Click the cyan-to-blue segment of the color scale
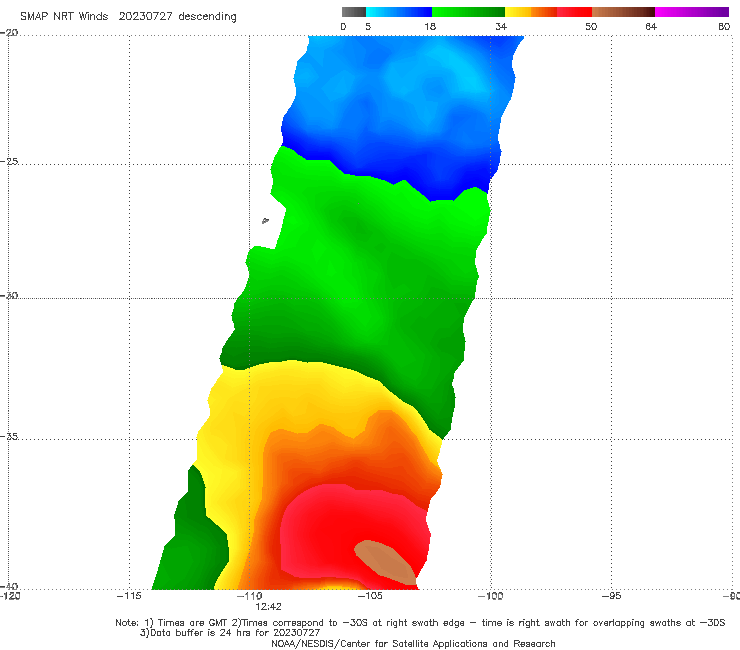This screenshot has width=740, height=650. [399, 12]
